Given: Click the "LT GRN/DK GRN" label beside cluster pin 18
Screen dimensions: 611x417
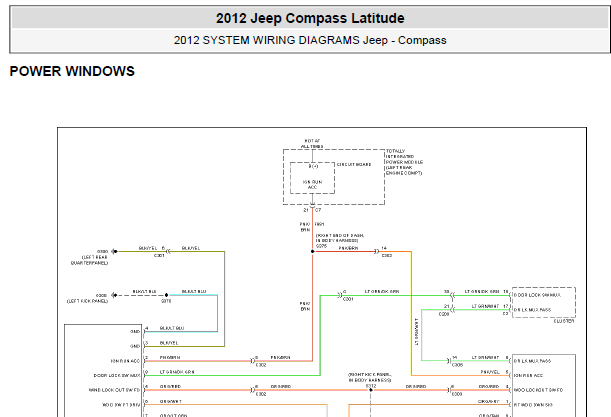Looking at the screenshot, I should coord(482,292).
